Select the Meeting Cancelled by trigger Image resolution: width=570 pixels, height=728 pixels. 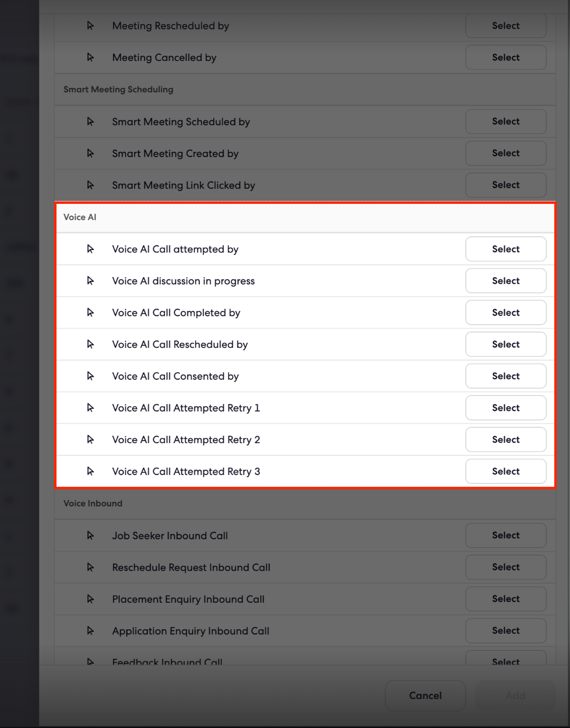pos(506,57)
